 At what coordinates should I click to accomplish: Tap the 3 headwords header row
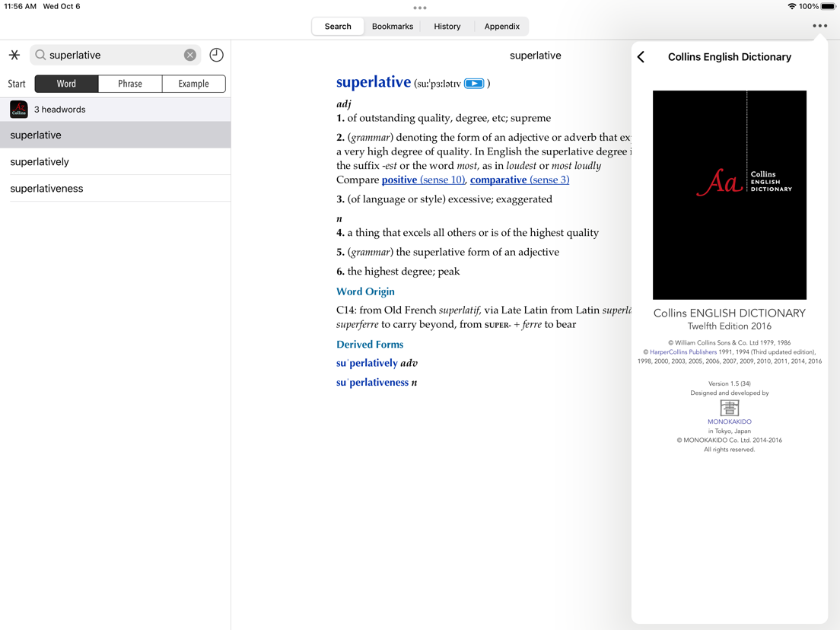[x=115, y=110]
